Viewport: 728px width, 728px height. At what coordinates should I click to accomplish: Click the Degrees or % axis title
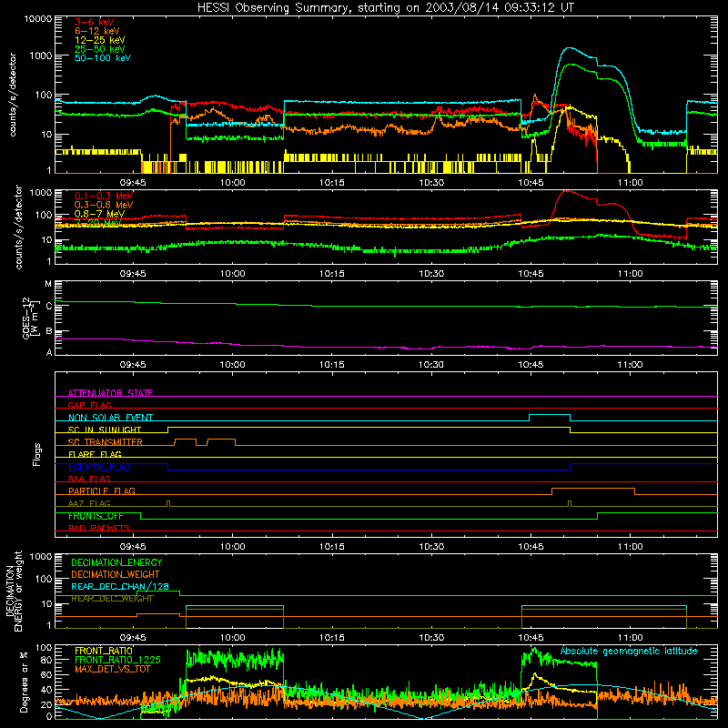[24, 682]
